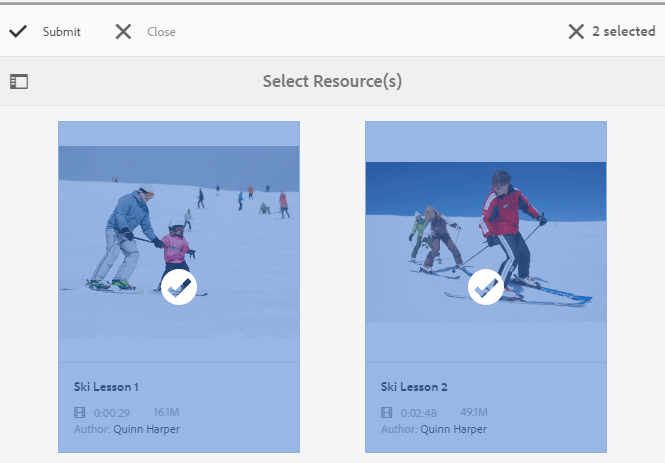
Task: Click the Select Resource(s) heading
Action: coord(332,82)
